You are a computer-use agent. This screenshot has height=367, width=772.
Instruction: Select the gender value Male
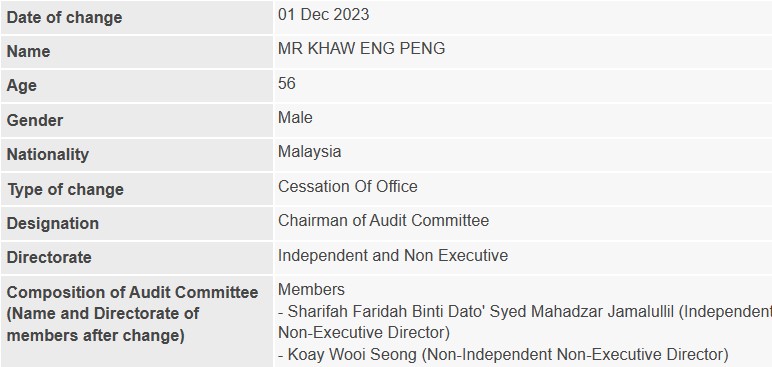295,117
